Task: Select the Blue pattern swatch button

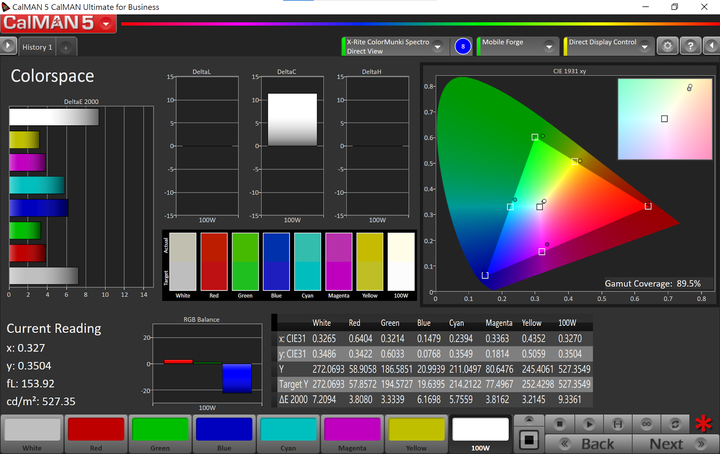Action: click(224, 434)
